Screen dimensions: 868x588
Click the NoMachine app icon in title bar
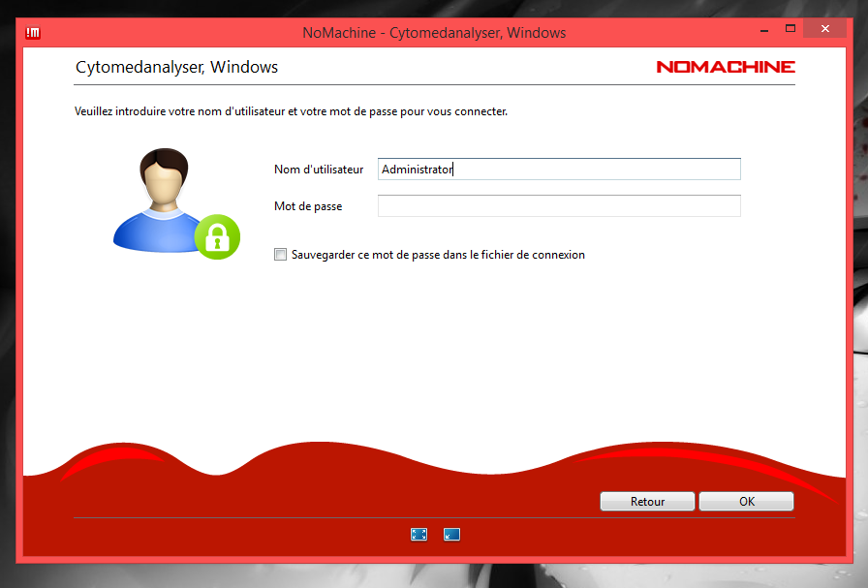32,33
